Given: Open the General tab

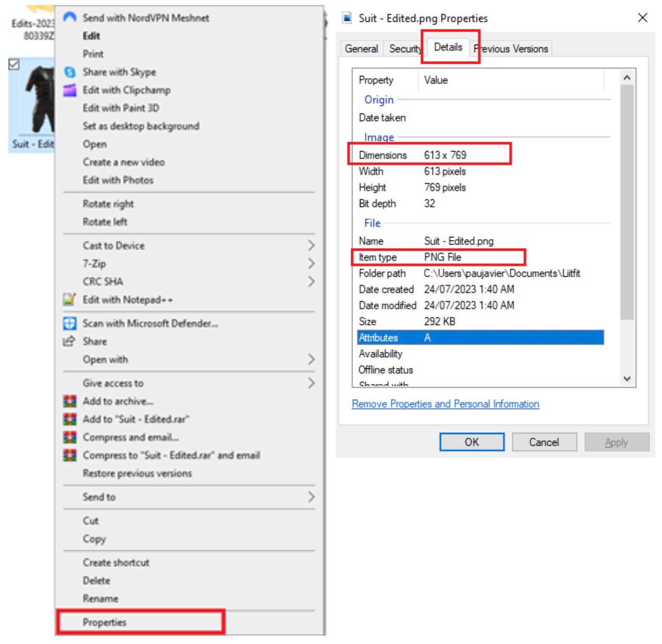Looking at the screenshot, I should coord(361,49).
